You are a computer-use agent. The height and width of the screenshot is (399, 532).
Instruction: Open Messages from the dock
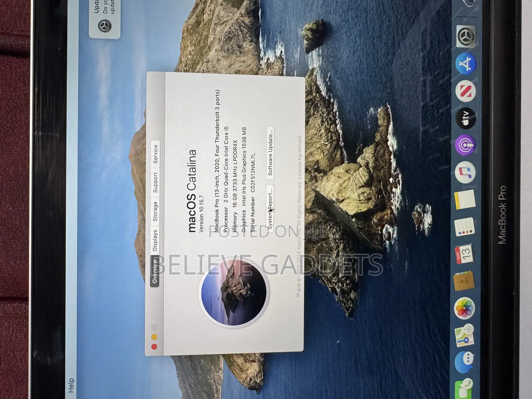[464, 362]
